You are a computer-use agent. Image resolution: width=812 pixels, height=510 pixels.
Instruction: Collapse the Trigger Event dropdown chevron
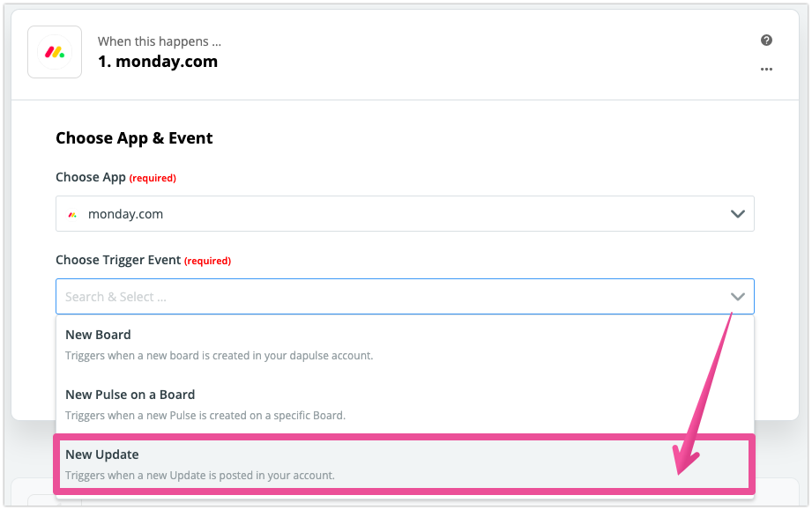coord(738,297)
